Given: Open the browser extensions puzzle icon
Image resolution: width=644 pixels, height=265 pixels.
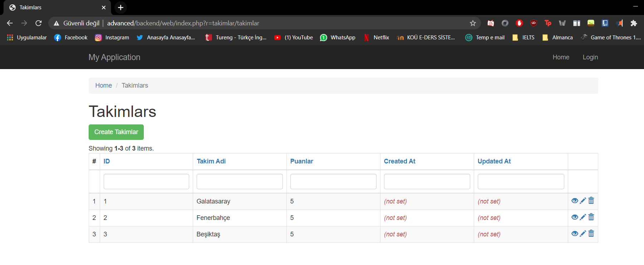Looking at the screenshot, I should [634, 23].
